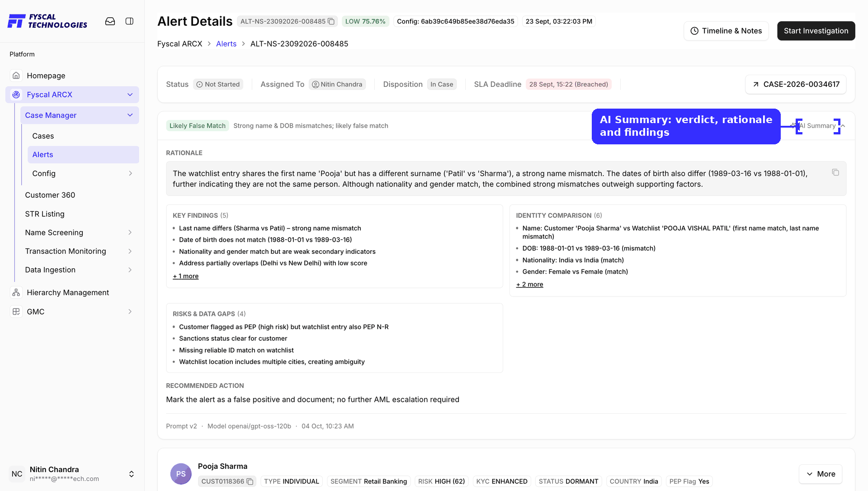Click the LOW 75.76% score badge
This screenshot has width=868, height=491.
(x=365, y=21)
